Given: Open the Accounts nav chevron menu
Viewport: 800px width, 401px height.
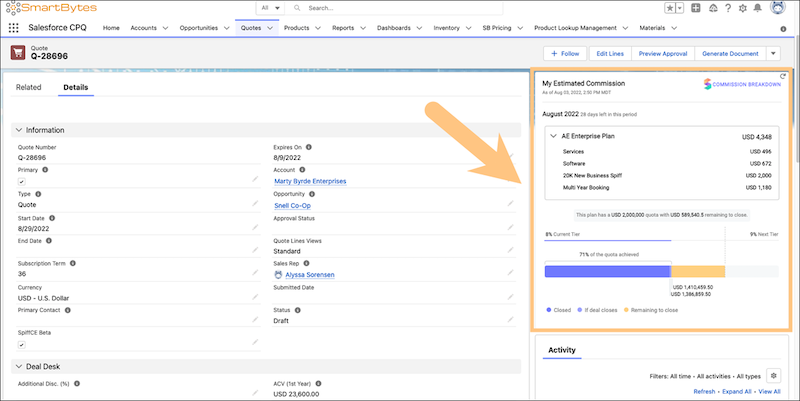Looking at the screenshot, I should tap(165, 28).
